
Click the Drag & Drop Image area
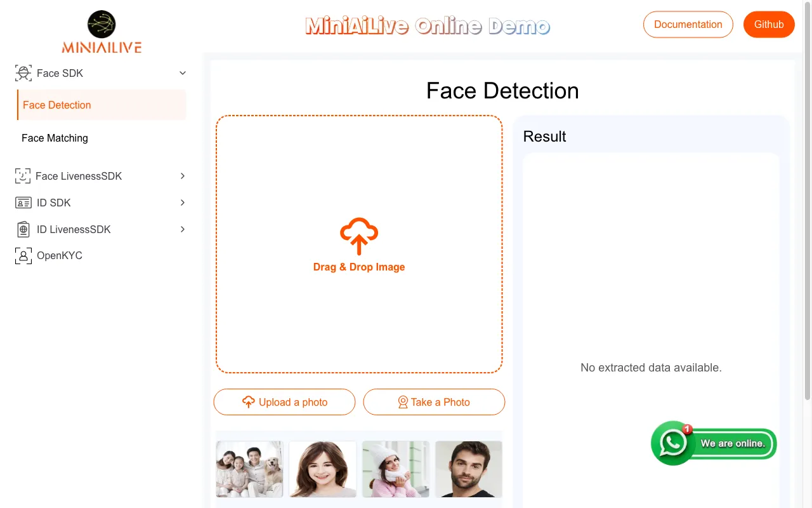click(359, 244)
